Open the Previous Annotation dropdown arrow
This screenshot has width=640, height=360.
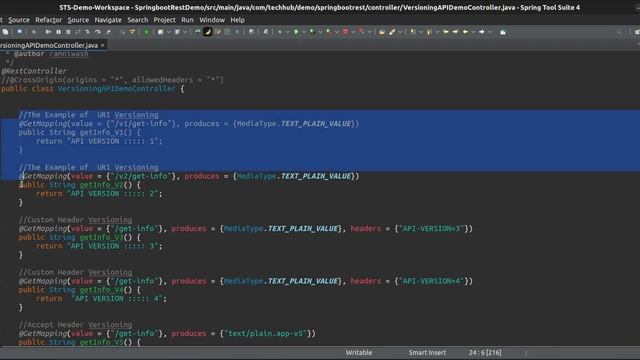[x=437, y=32]
